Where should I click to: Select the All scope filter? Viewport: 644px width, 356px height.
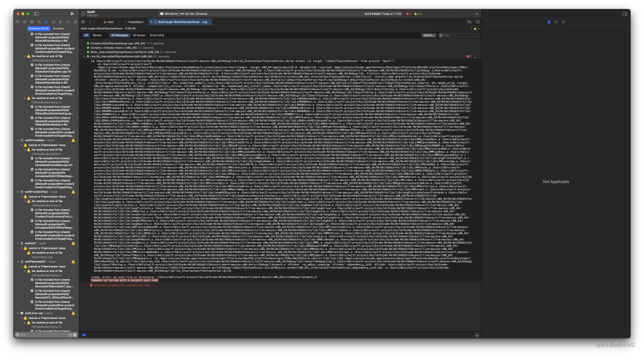(x=86, y=35)
